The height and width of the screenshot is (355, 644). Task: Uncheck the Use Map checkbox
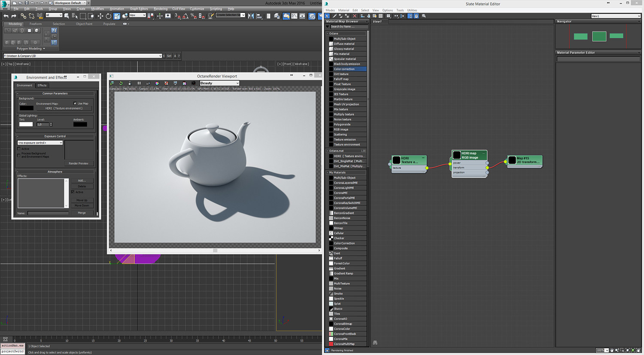75,103
